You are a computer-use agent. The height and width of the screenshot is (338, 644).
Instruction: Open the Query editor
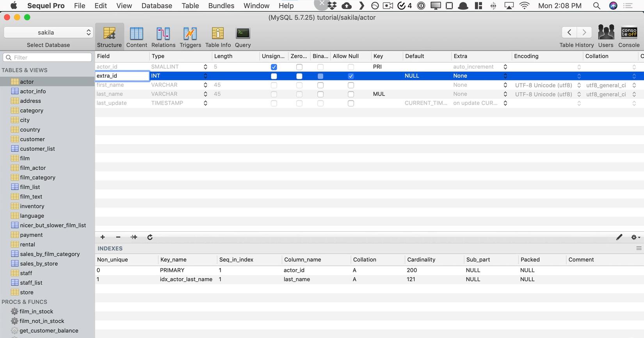[243, 37]
